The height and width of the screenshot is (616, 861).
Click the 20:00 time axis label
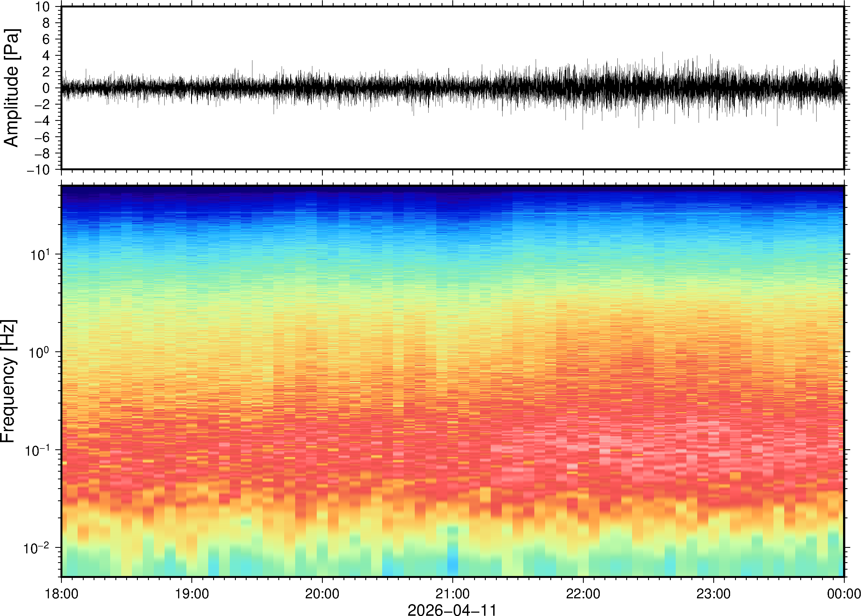(322, 594)
